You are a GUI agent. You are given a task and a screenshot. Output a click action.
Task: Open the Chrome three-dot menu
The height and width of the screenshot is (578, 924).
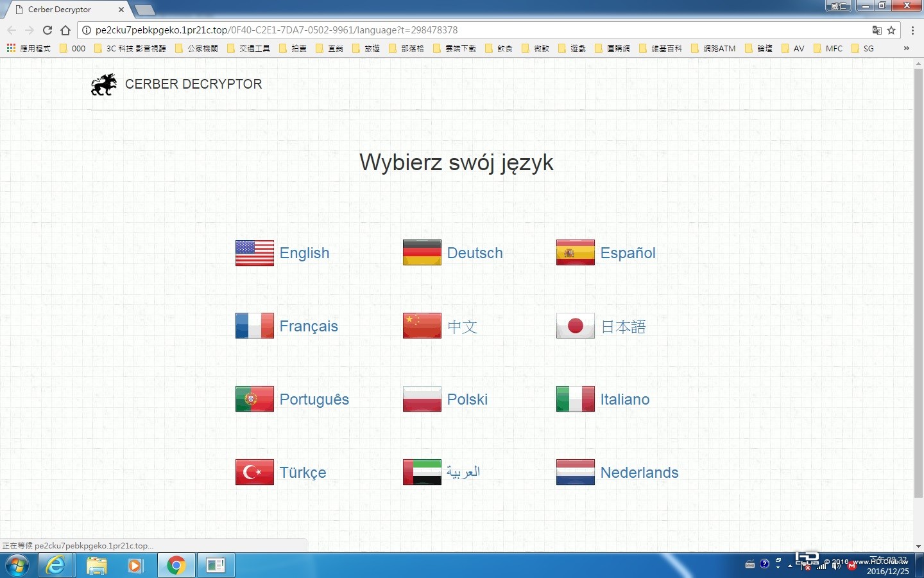(912, 30)
